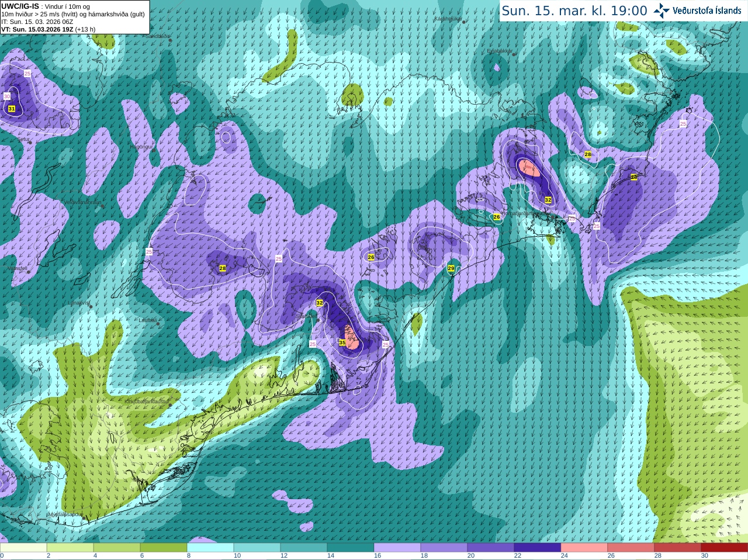Click the legend swatch between 8 and 10
The width and height of the screenshot is (748, 560).
[210, 548]
